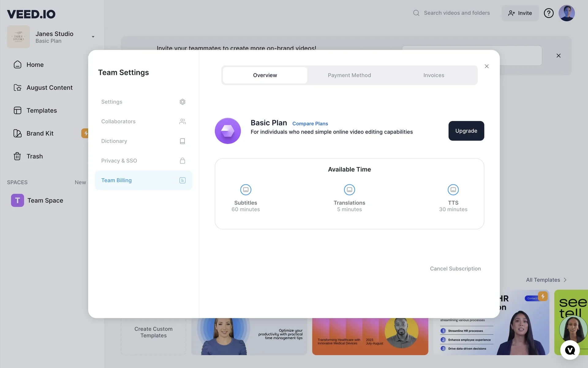Click the purple Basic Plan hexagon icon
Image resolution: width=588 pixels, height=368 pixels.
pos(228,131)
